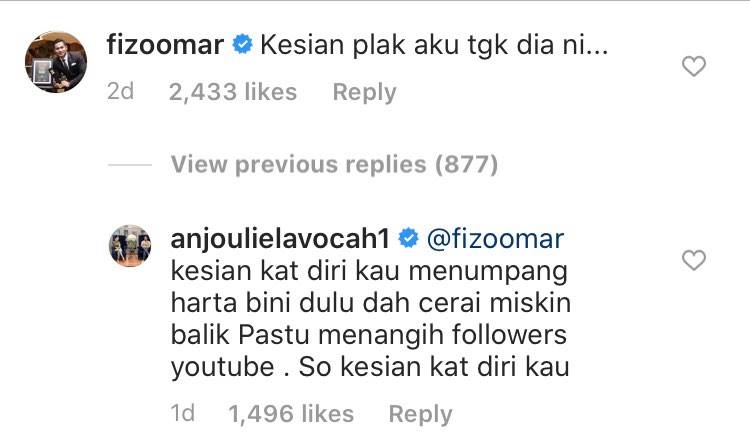Screen dimensions: 750x442
Task: Select the reply text starting 'kesian kat diri kau menumpang'
Action: 371,319
